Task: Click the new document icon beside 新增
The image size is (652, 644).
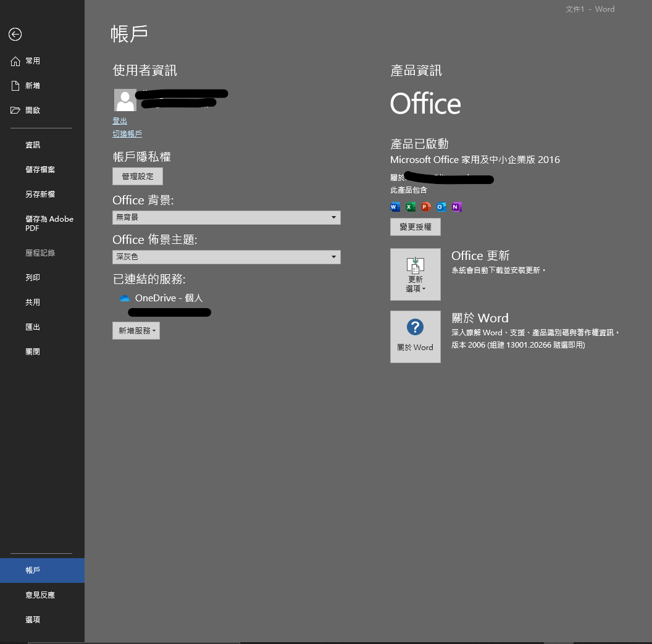Action: [x=15, y=86]
